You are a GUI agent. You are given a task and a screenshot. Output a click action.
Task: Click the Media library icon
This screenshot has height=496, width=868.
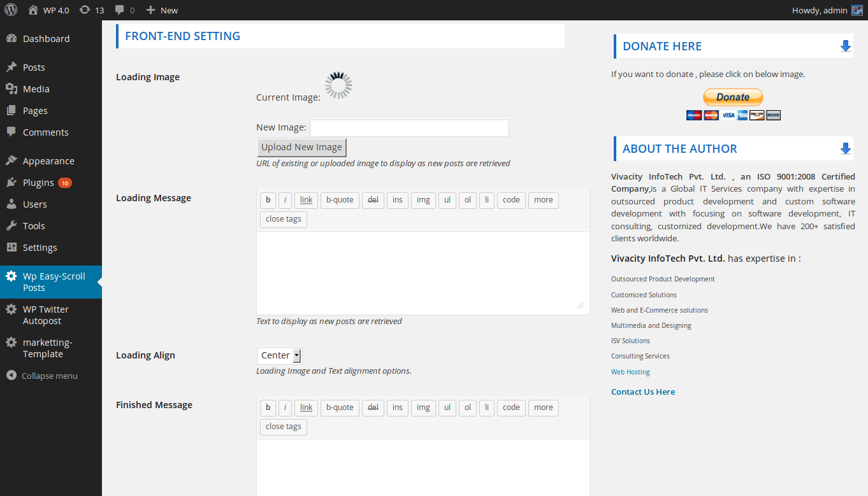pyautogui.click(x=11, y=89)
